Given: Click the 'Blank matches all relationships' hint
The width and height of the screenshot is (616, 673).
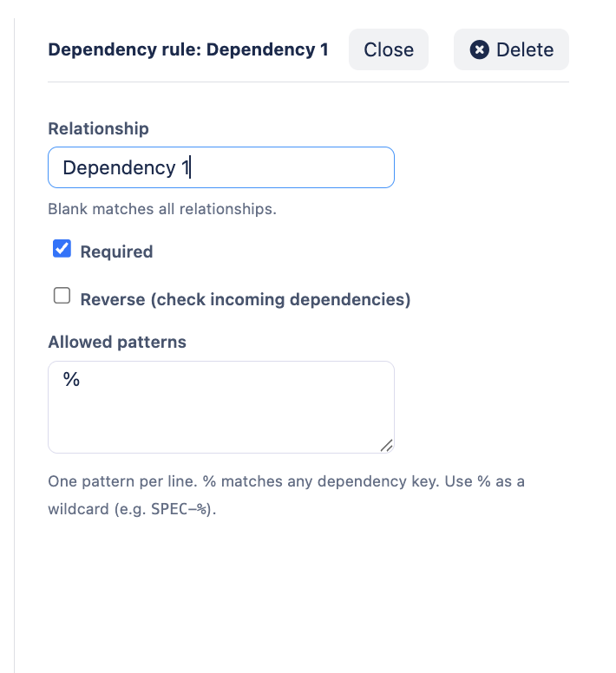Looking at the screenshot, I should click(x=162, y=209).
